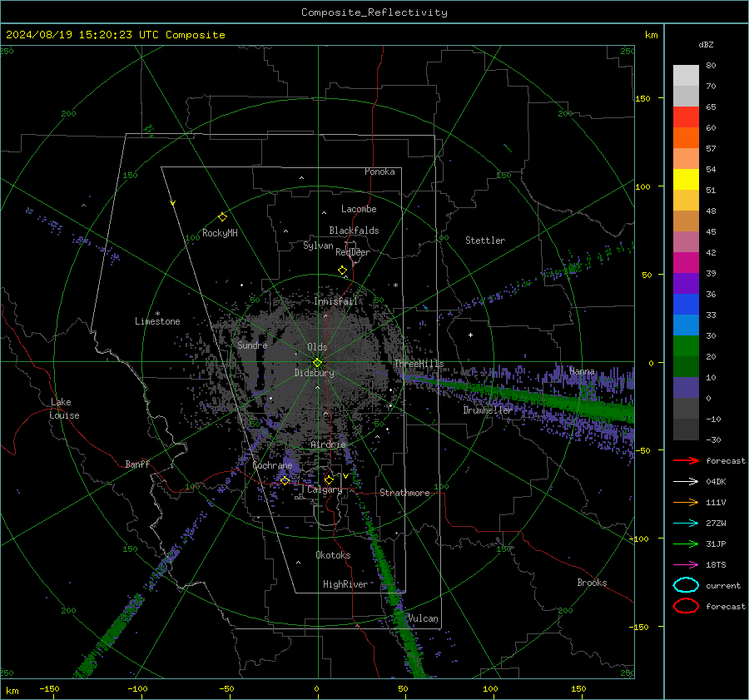The width and height of the screenshot is (749, 700).
Task: Click the Sylvan city label
Action: point(318,246)
